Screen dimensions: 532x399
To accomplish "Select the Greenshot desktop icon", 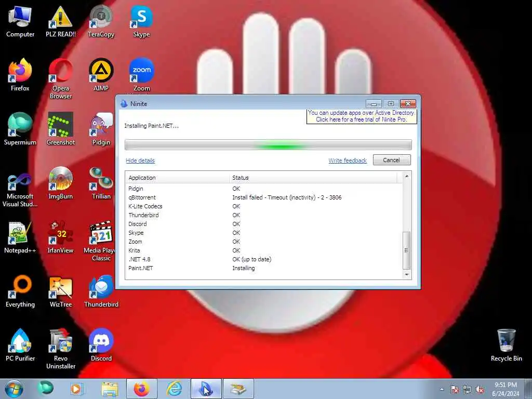I will (60, 129).
